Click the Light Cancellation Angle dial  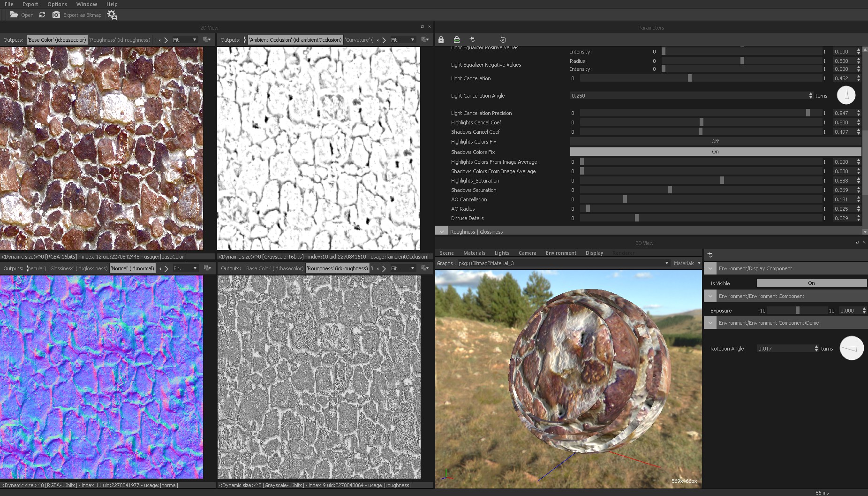(x=846, y=95)
